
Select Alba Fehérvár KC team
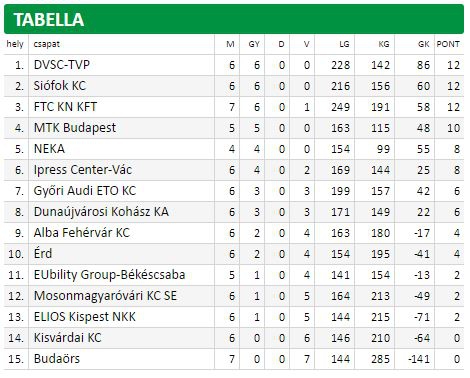(x=81, y=233)
